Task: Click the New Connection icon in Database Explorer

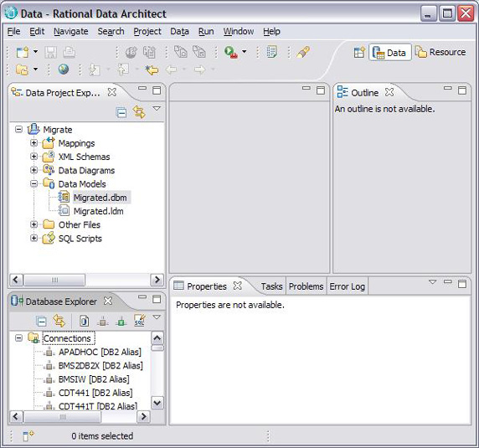Action: (x=85, y=321)
